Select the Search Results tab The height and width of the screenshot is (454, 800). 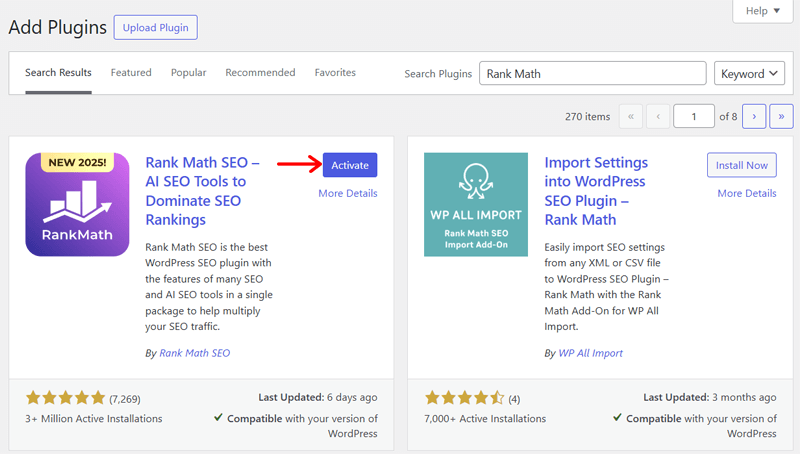tap(58, 73)
